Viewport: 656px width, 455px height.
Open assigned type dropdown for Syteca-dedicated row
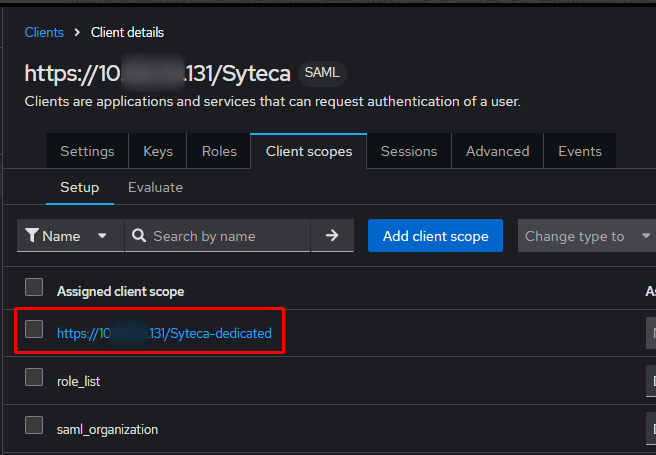point(650,331)
